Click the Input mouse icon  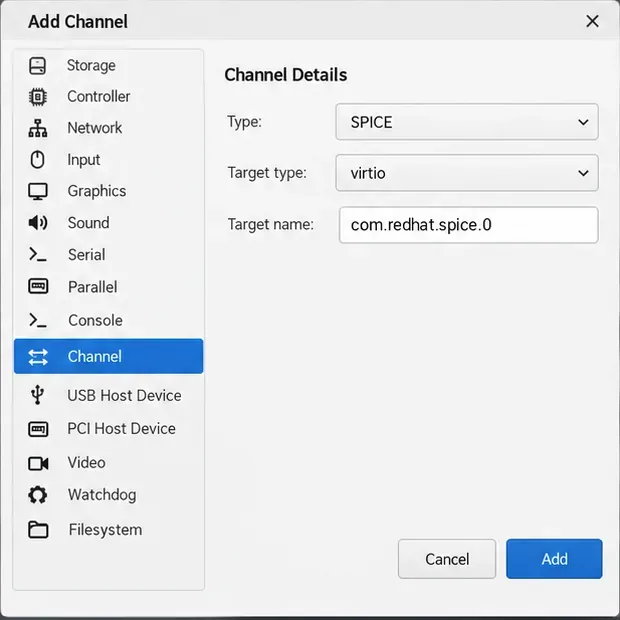click(38, 160)
